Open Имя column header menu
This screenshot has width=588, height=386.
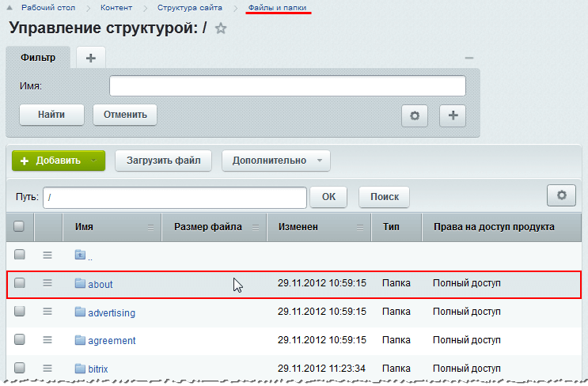[x=150, y=227]
